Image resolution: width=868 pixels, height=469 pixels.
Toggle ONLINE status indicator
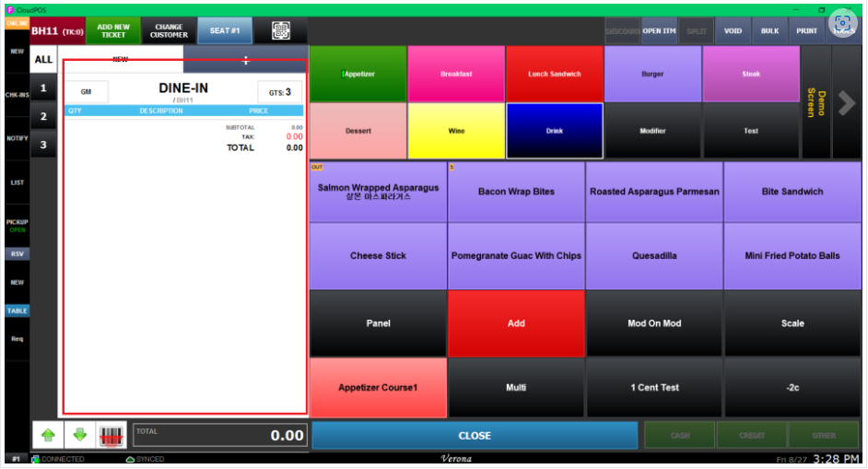click(18, 23)
